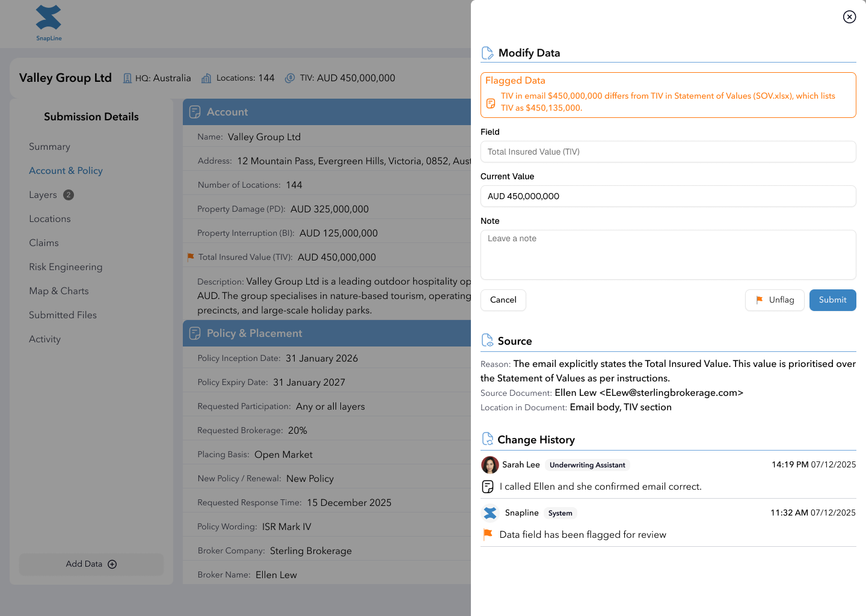Click the globe icon beside the TIV value
The height and width of the screenshot is (616, 866).
[x=289, y=78]
